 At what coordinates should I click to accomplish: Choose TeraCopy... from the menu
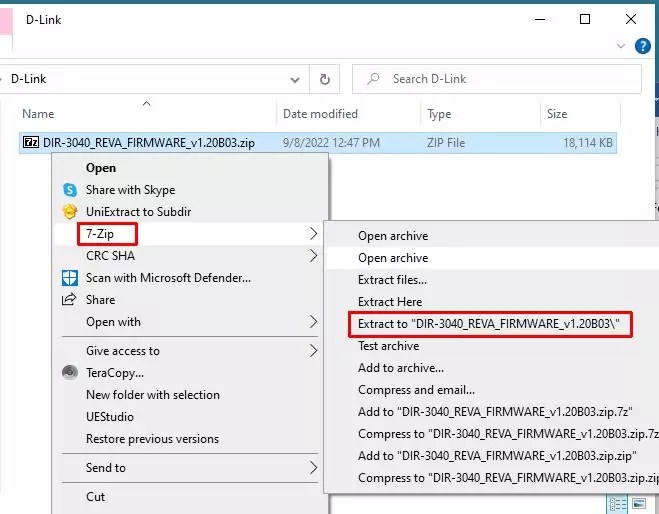point(115,373)
